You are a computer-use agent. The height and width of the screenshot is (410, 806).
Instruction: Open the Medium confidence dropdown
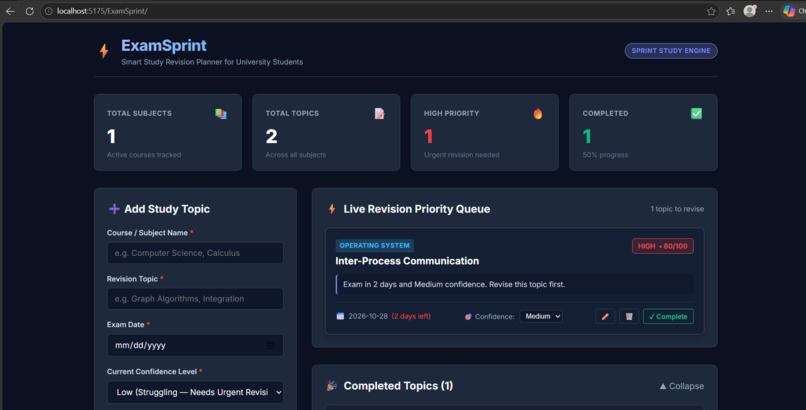point(541,316)
